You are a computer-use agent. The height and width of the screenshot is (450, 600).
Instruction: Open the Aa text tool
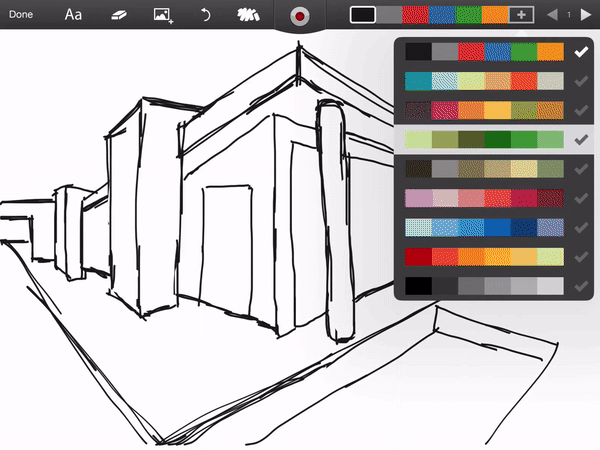(x=73, y=15)
